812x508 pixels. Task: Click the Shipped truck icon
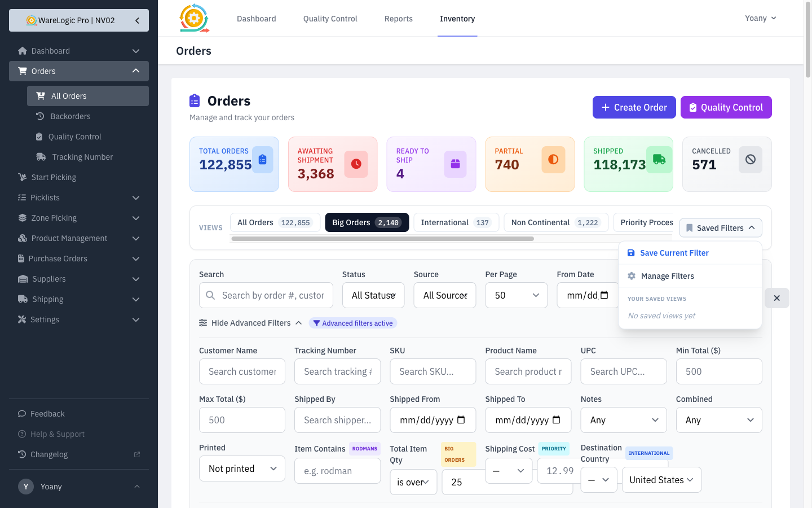pyautogui.click(x=659, y=160)
